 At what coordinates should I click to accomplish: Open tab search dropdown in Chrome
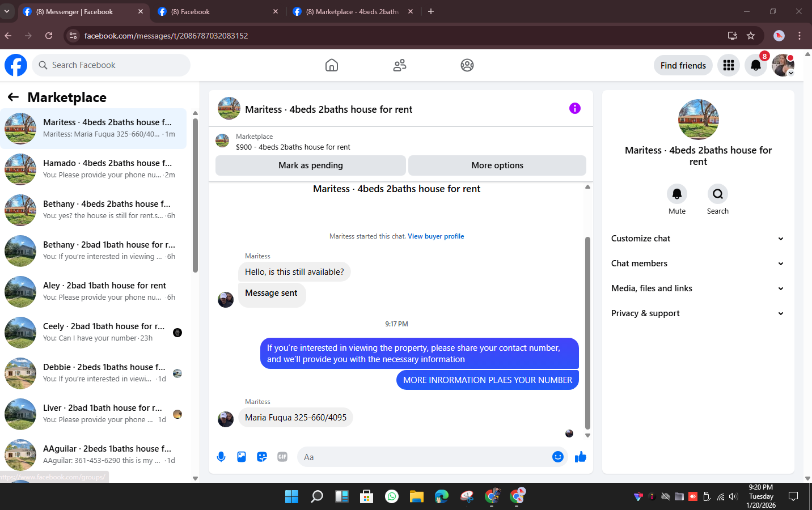coord(7,11)
